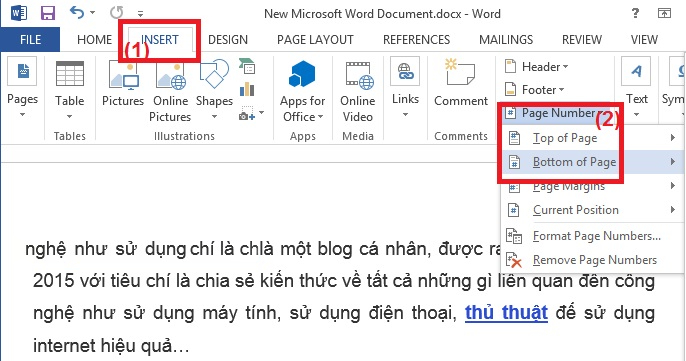Viewport: 686px width, 361px height.
Task: Insert a Table from the ribbon
Action: (70, 90)
